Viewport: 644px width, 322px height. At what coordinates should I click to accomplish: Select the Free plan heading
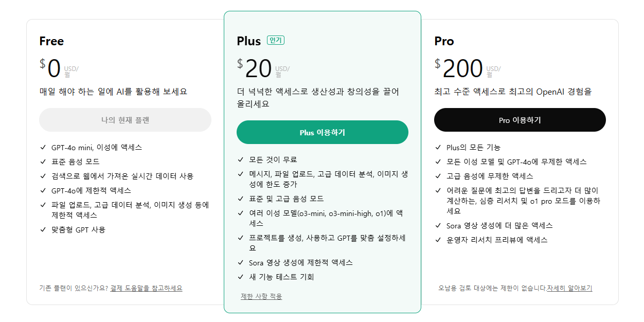click(x=51, y=41)
